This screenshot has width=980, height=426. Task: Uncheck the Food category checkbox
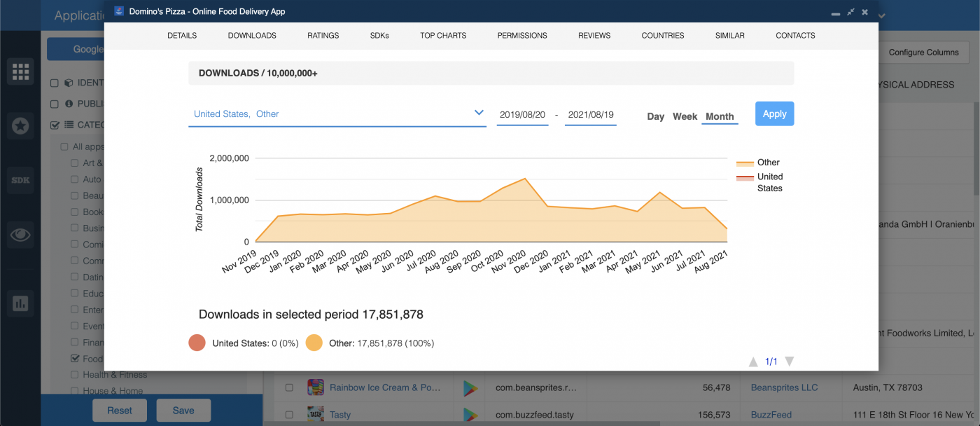tap(75, 358)
